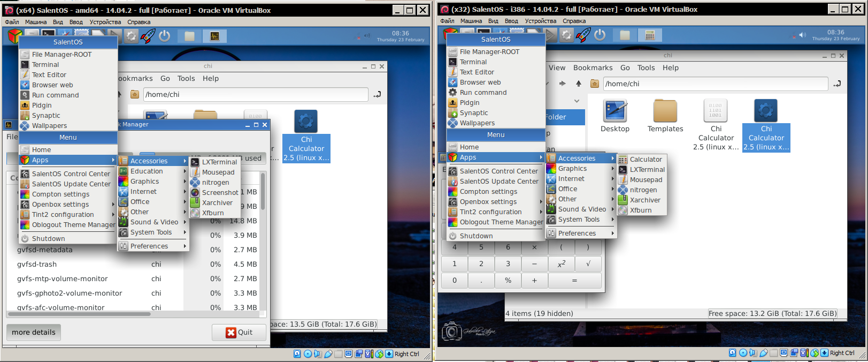The image size is (868, 362).
Task: Expand Openbox settings submenu in x64 menu
Action: tap(68, 205)
